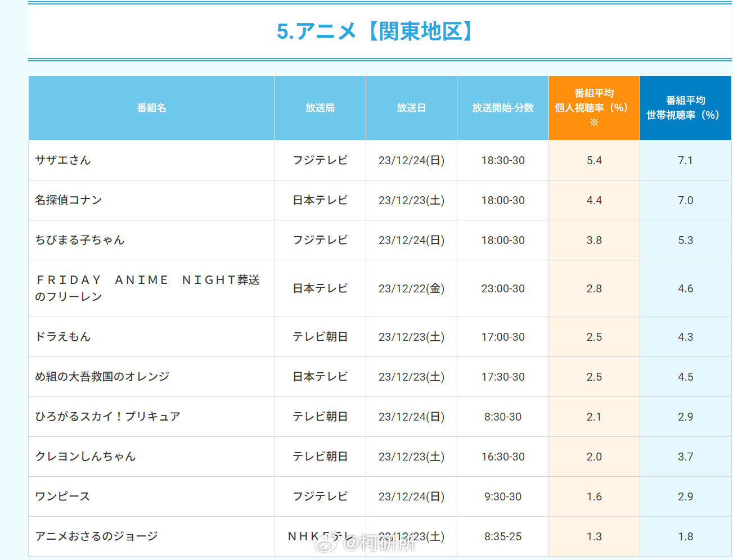Click household rating 7.1
733x560 pixels.
[685, 160]
